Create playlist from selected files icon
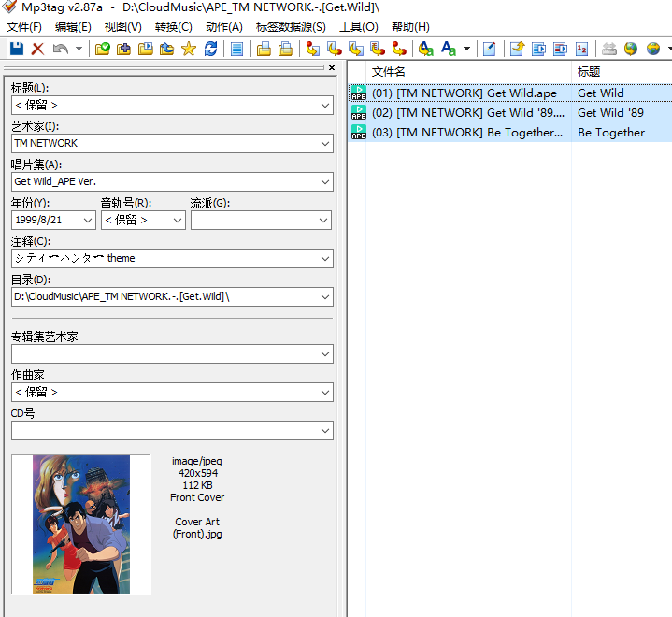The width and height of the screenshot is (672, 617). 560,49
